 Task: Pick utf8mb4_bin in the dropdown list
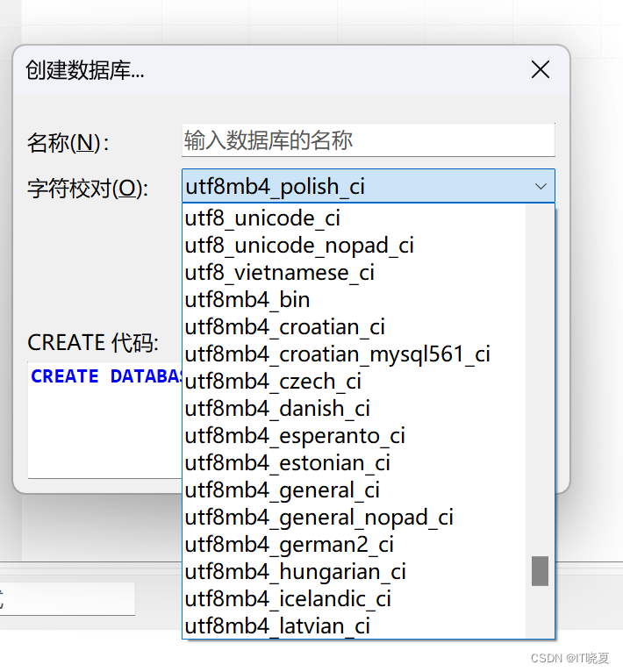(x=354, y=300)
